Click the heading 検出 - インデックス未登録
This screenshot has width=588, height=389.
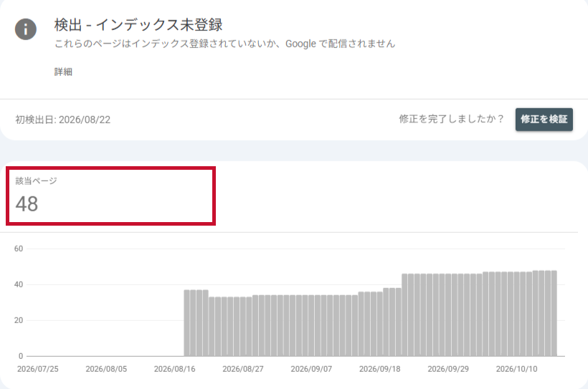[x=138, y=25]
